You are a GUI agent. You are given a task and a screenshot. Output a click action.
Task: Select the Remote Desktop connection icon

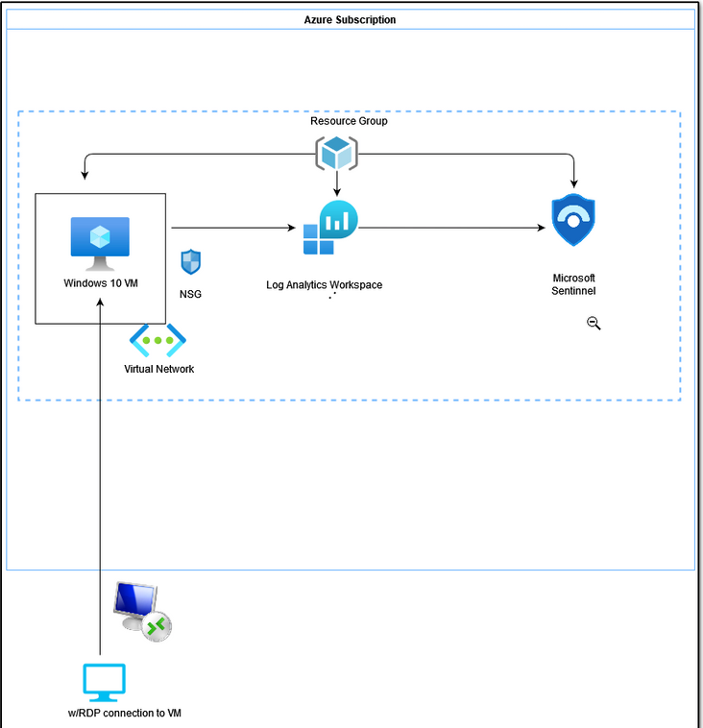click(x=142, y=612)
